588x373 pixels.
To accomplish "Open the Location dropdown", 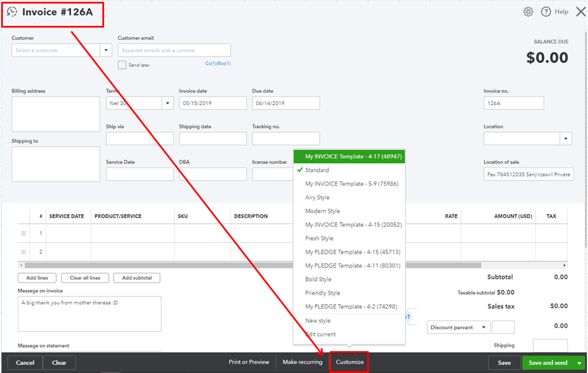I will 564,138.
